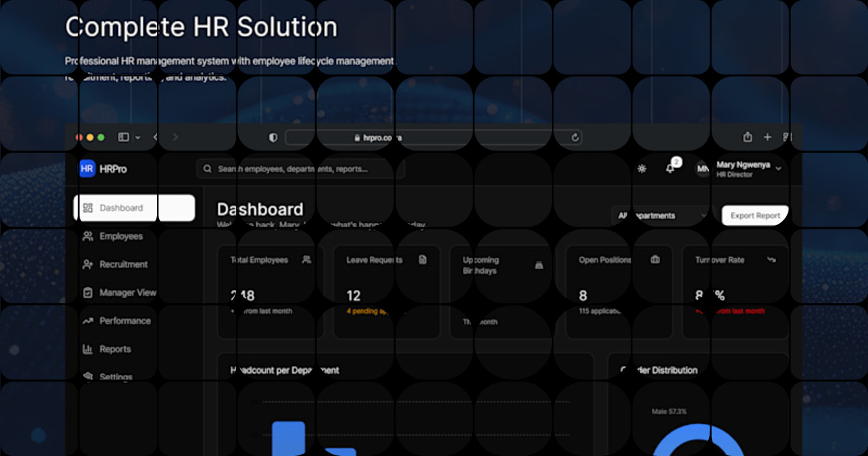This screenshot has height=456, width=868.
Task: Open the Manager View page
Action: coord(134,292)
